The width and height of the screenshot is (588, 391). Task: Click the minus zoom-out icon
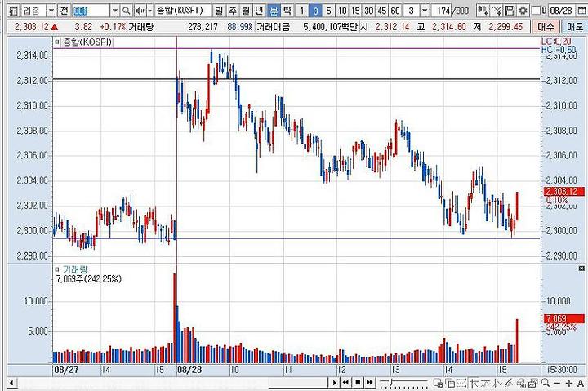(557, 383)
